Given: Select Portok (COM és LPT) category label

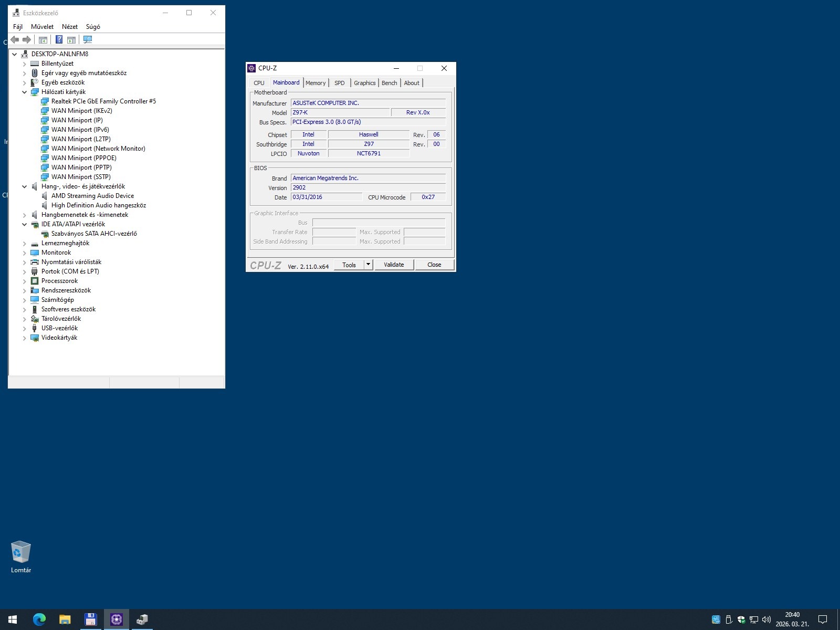Looking at the screenshot, I should (x=70, y=271).
